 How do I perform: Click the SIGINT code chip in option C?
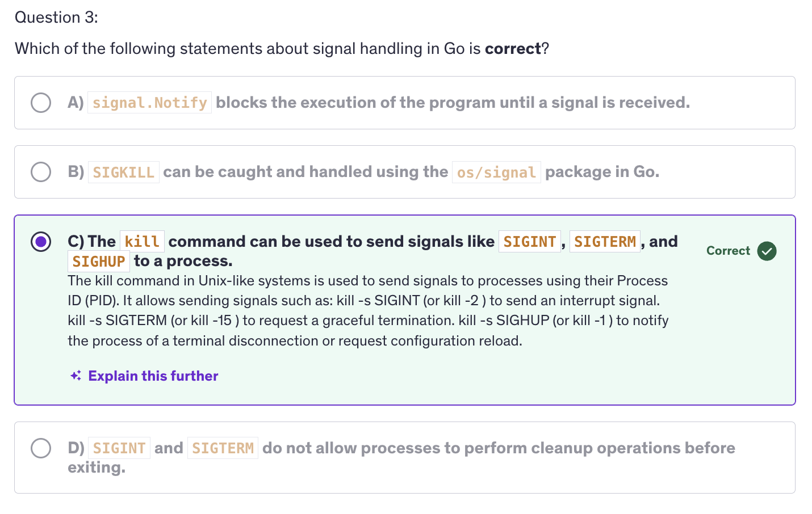point(529,242)
